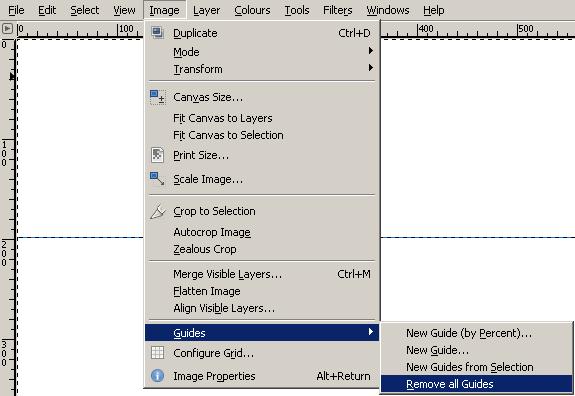This screenshot has width=575, height=396.
Task: Click the ruler corner arrow button
Action: coord(7,28)
